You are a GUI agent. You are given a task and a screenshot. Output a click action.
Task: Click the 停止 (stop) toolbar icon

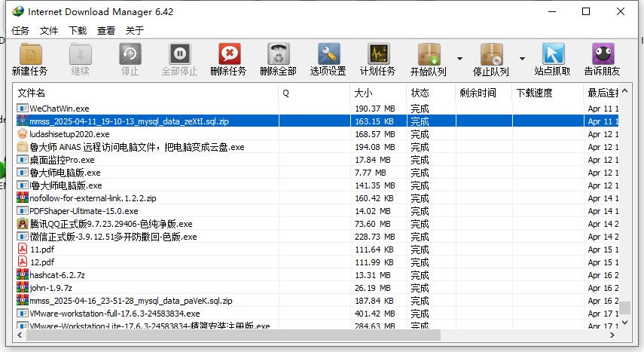[x=130, y=54]
